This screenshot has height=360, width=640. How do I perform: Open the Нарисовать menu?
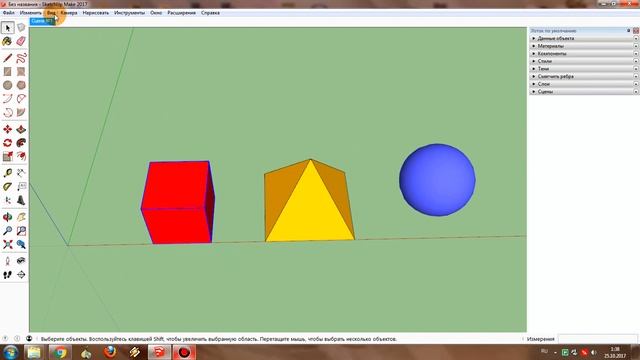(96, 13)
